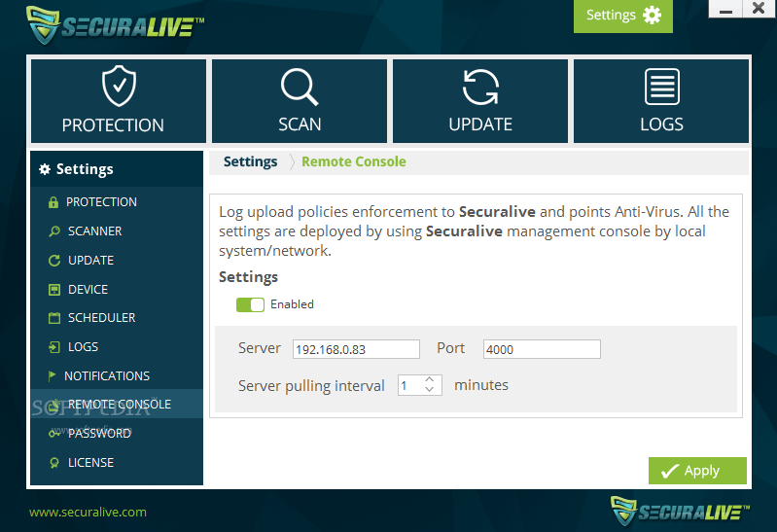Click the Scan magnifier icon

(x=300, y=87)
